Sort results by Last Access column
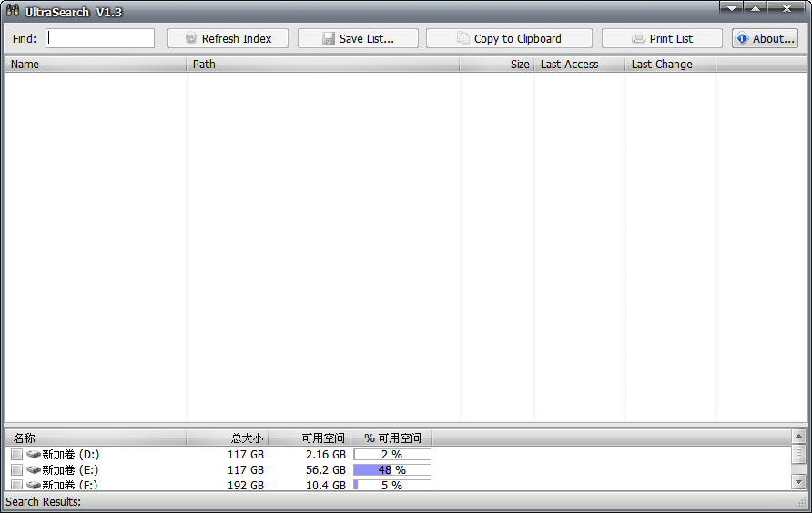 (580, 65)
